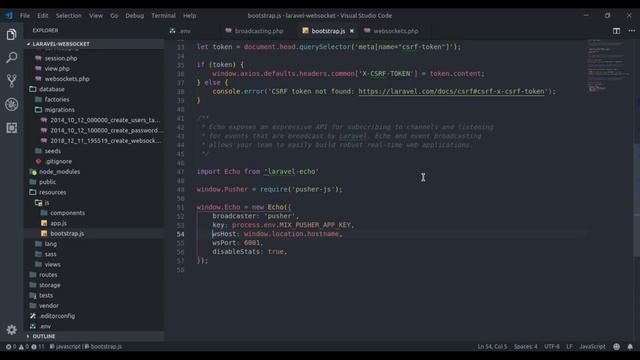
Task: Open app.js in explorer
Action: click(x=58, y=223)
